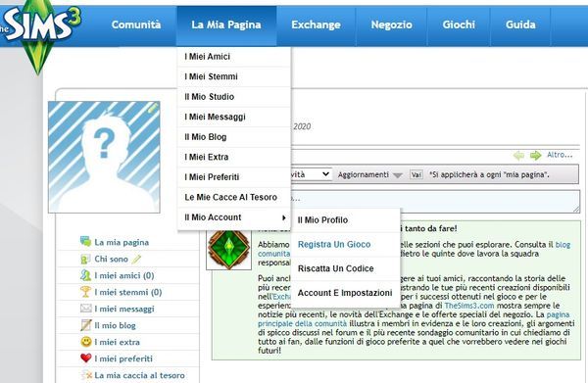Click the blog link after Consulta il
Screen dimensions: 588x383
pos(563,245)
